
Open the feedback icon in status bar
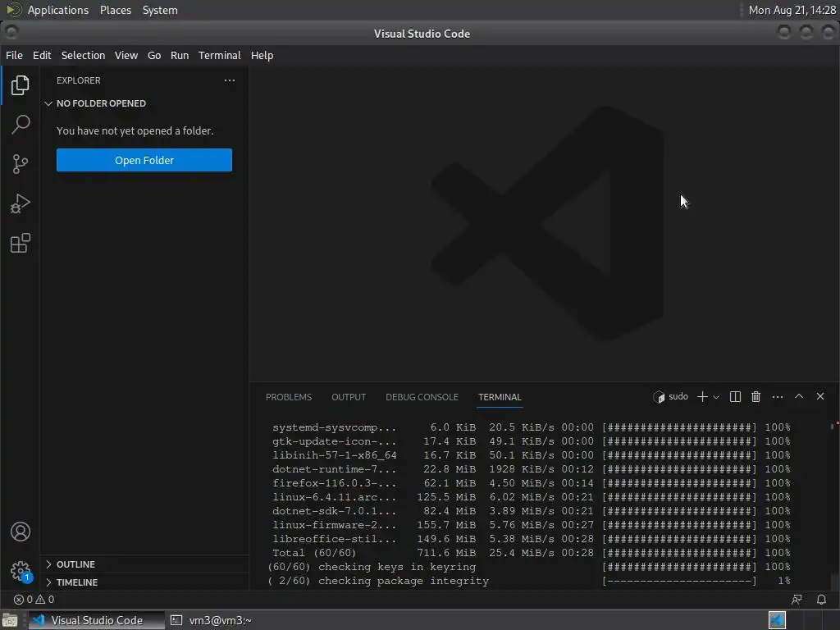click(x=797, y=600)
